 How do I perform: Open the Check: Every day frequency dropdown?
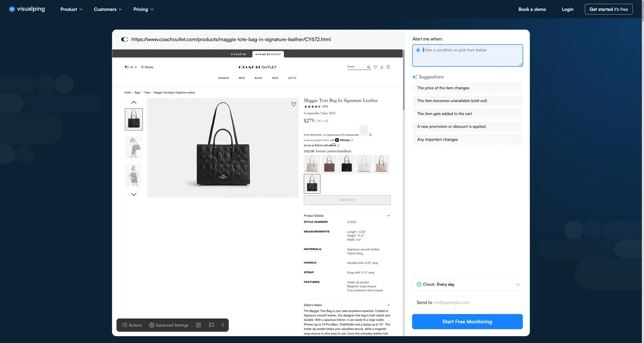point(467,284)
